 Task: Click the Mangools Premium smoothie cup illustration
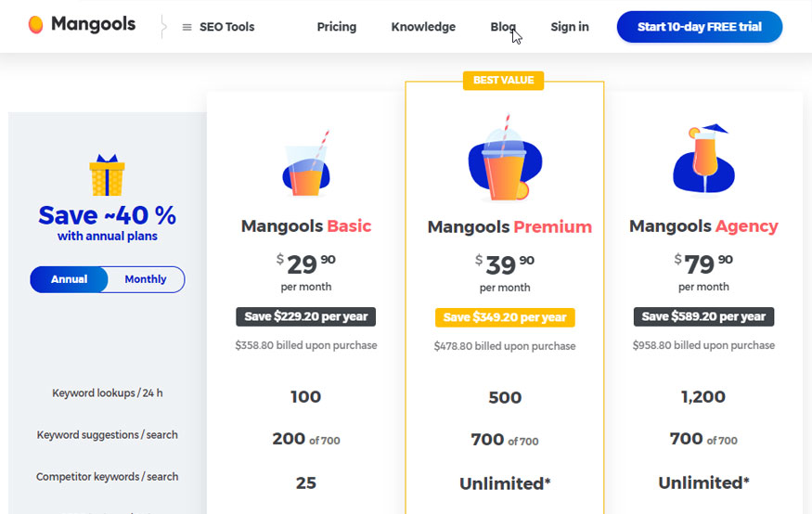click(505, 158)
